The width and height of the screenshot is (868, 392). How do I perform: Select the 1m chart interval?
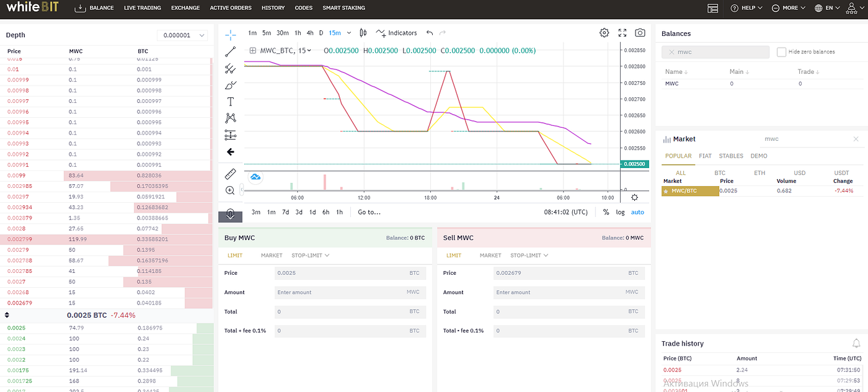tap(252, 33)
